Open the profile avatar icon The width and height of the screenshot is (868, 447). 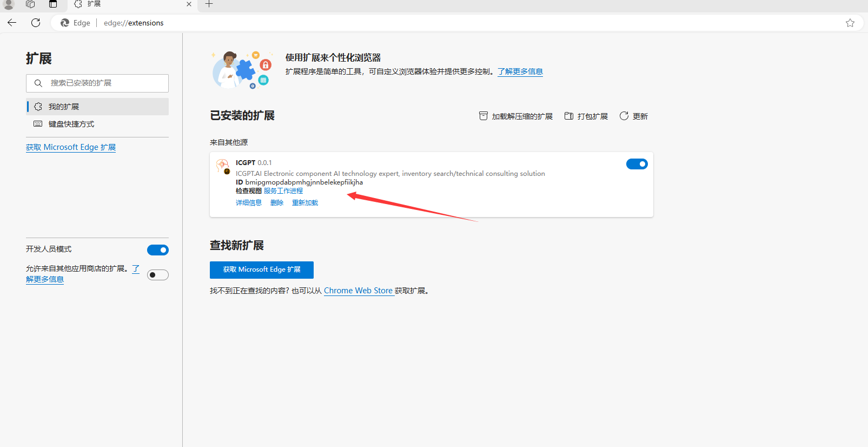(x=9, y=4)
